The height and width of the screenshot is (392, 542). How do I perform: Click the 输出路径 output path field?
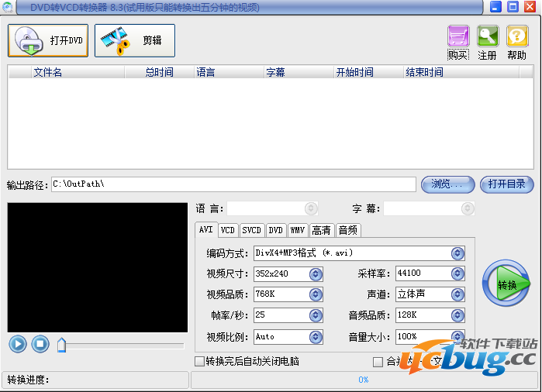pyautogui.click(x=233, y=184)
